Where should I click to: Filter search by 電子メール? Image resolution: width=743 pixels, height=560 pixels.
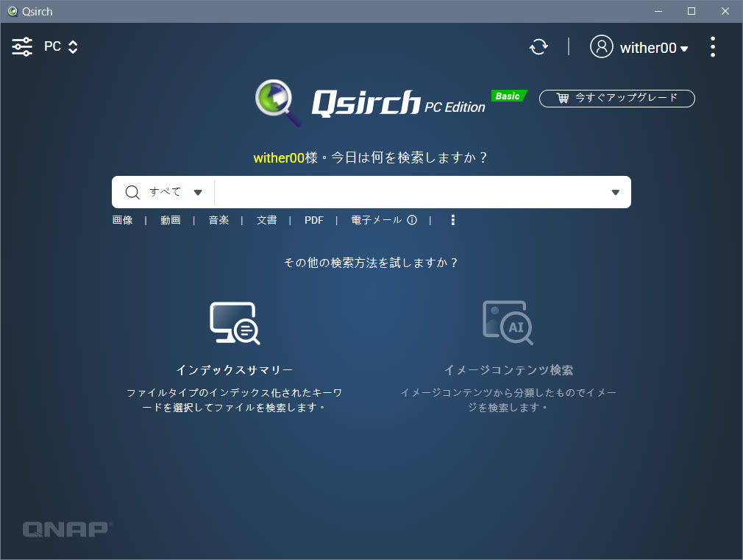376,220
